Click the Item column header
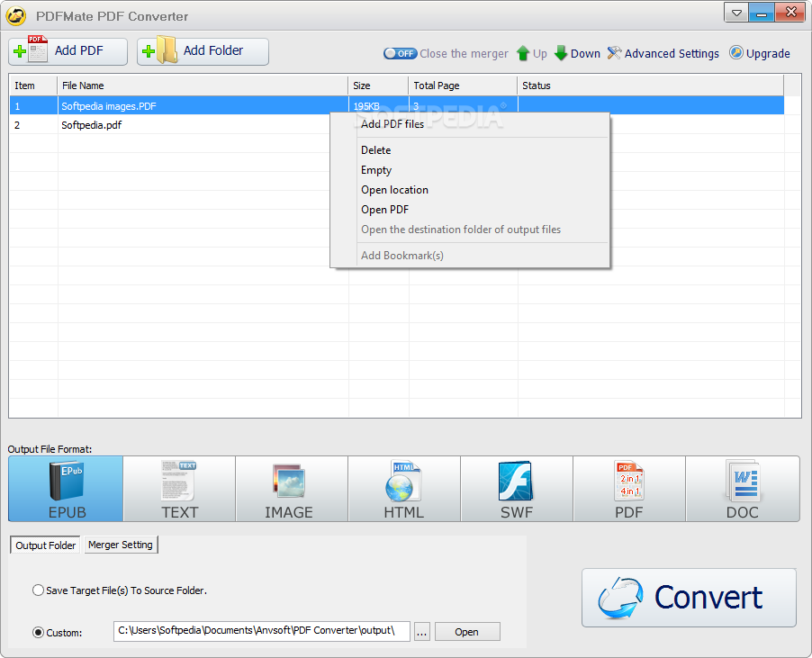This screenshot has width=812, height=658. (x=33, y=86)
